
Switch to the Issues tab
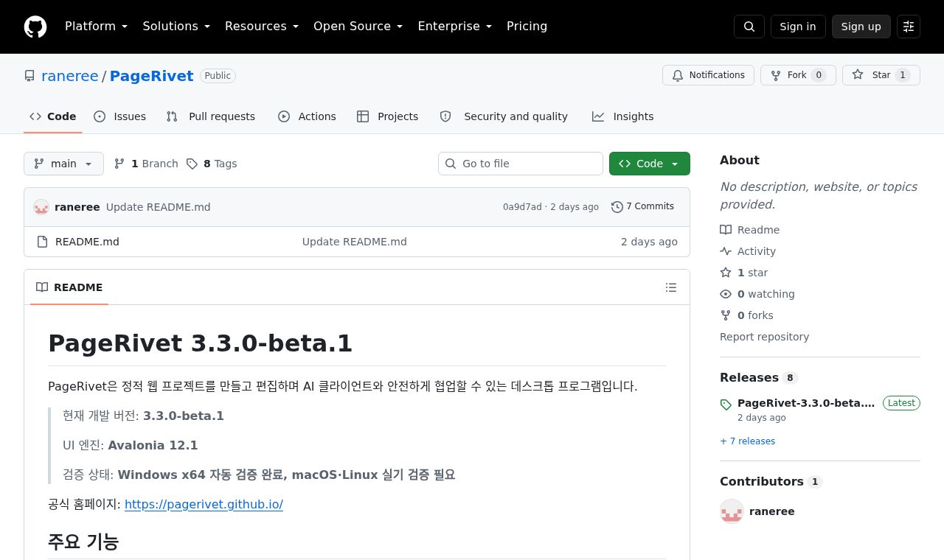point(120,116)
